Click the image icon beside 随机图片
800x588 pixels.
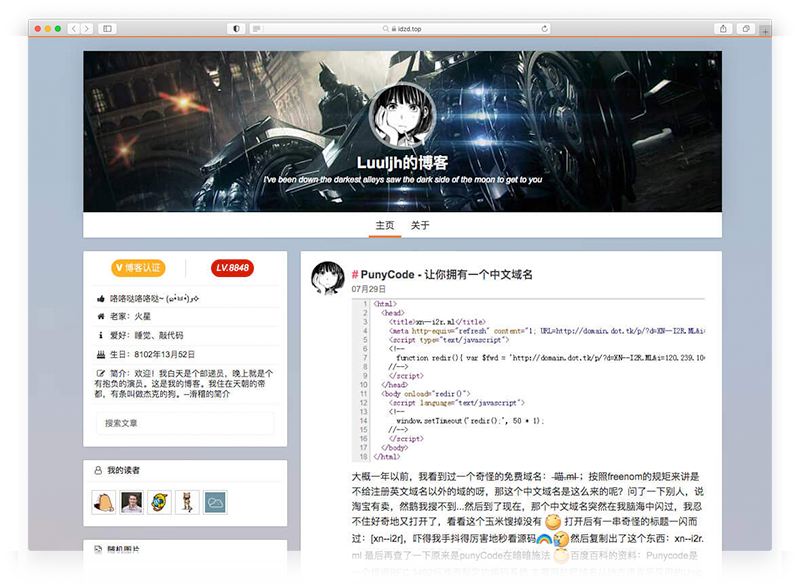click(x=98, y=549)
